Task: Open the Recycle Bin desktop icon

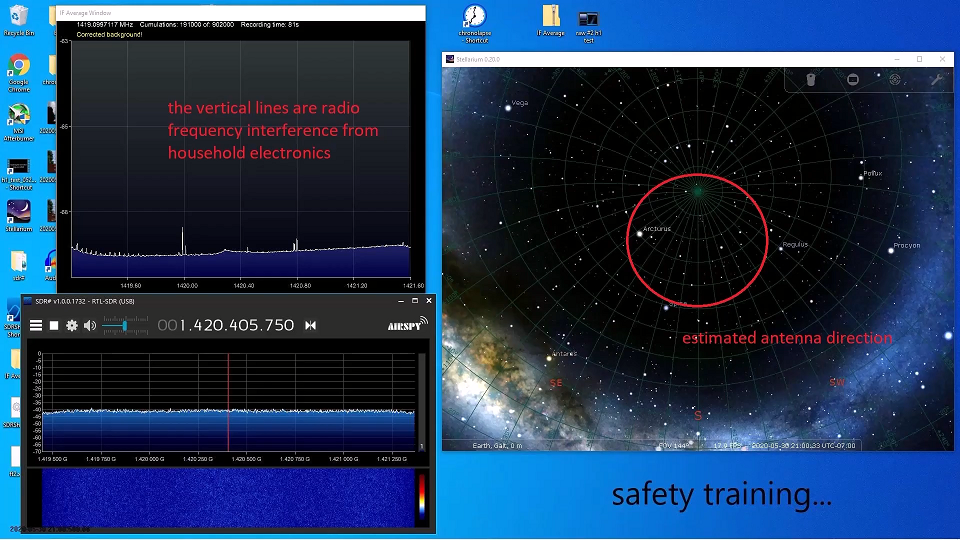Action: (x=18, y=18)
